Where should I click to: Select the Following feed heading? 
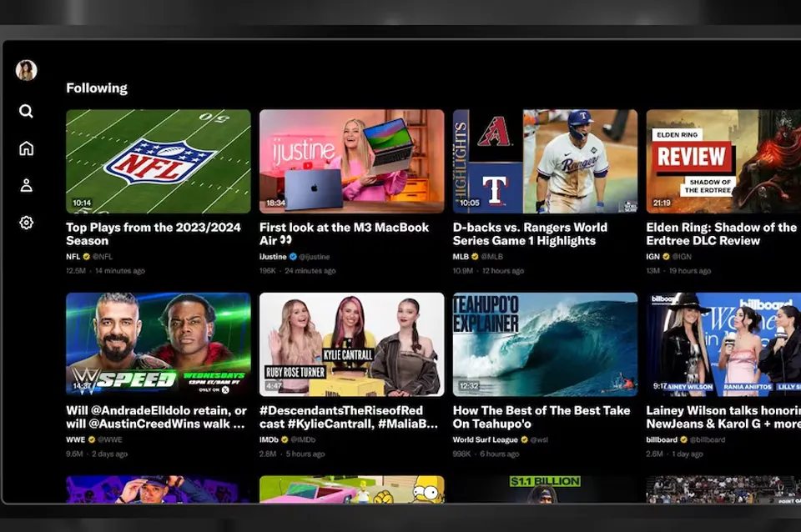(97, 87)
